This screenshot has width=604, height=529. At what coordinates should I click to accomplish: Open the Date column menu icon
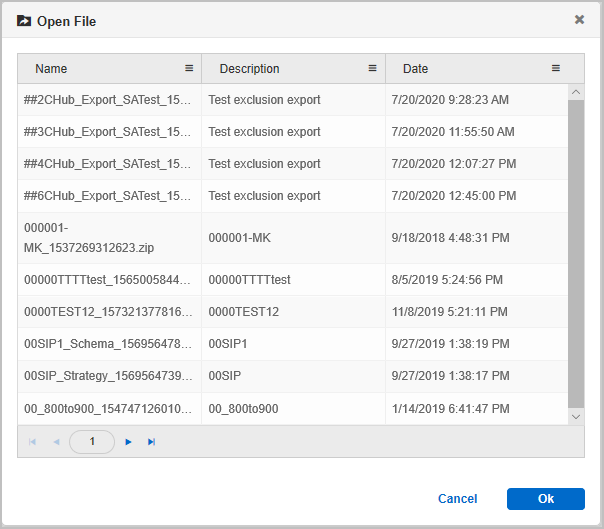(x=555, y=68)
